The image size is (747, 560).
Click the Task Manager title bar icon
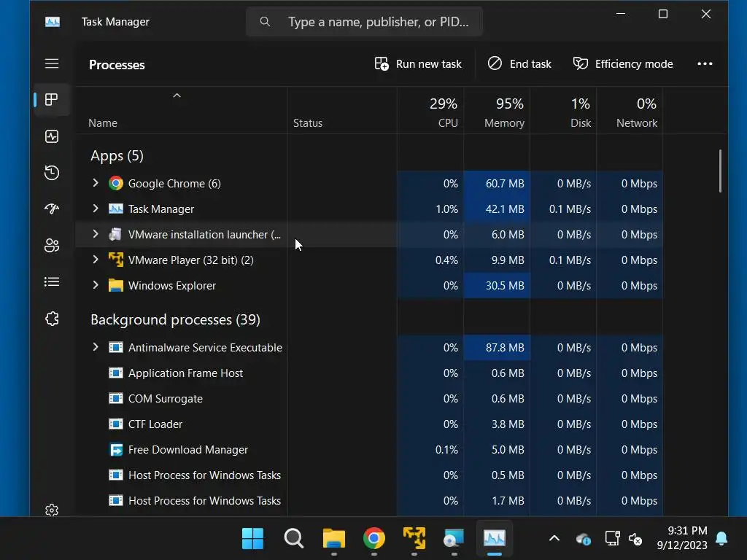53,22
